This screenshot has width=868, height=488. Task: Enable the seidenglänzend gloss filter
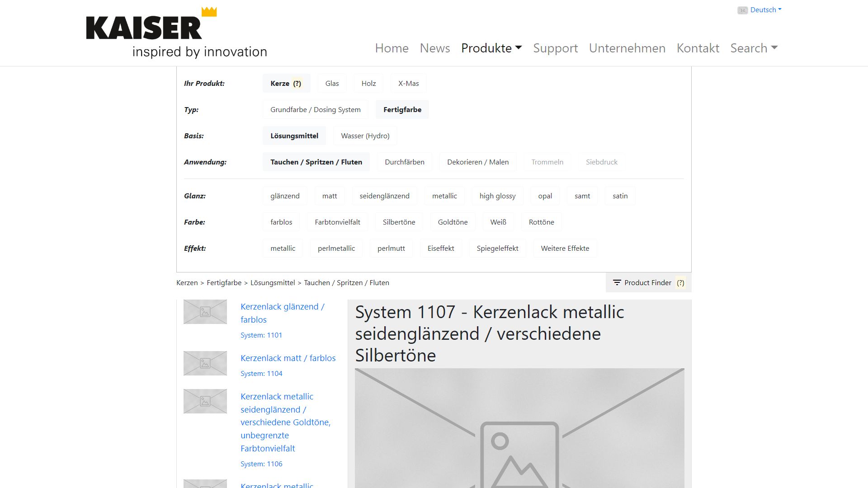pyautogui.click(x=384, y=196)
